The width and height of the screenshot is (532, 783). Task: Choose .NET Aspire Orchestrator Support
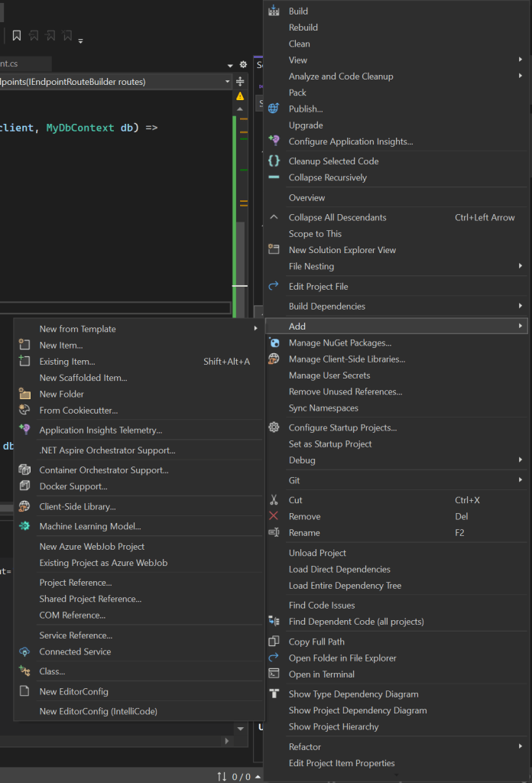coord(107,450)
